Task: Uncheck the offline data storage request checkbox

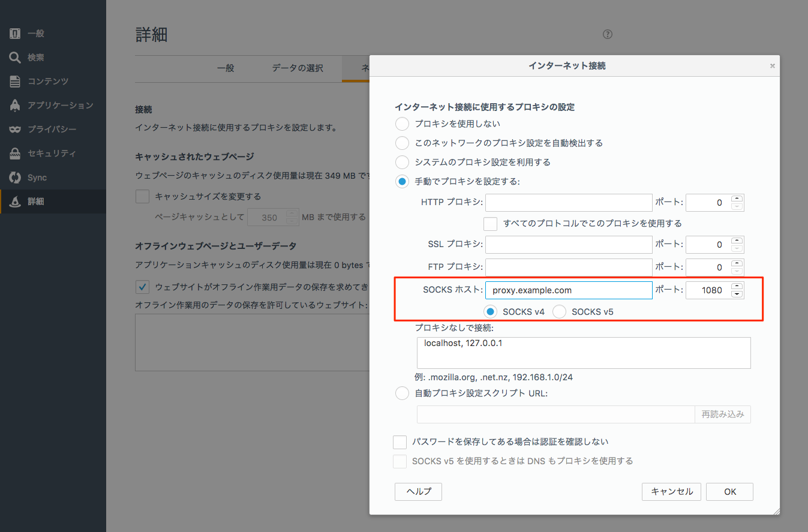Action: [142, 287]
